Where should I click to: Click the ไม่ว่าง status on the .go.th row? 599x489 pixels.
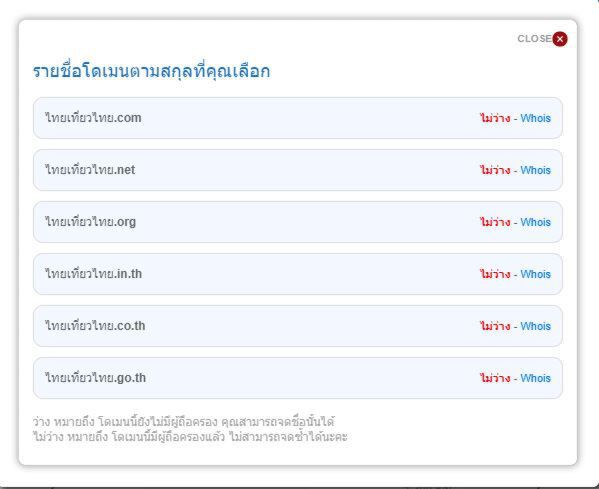click(x=495, y=377)
